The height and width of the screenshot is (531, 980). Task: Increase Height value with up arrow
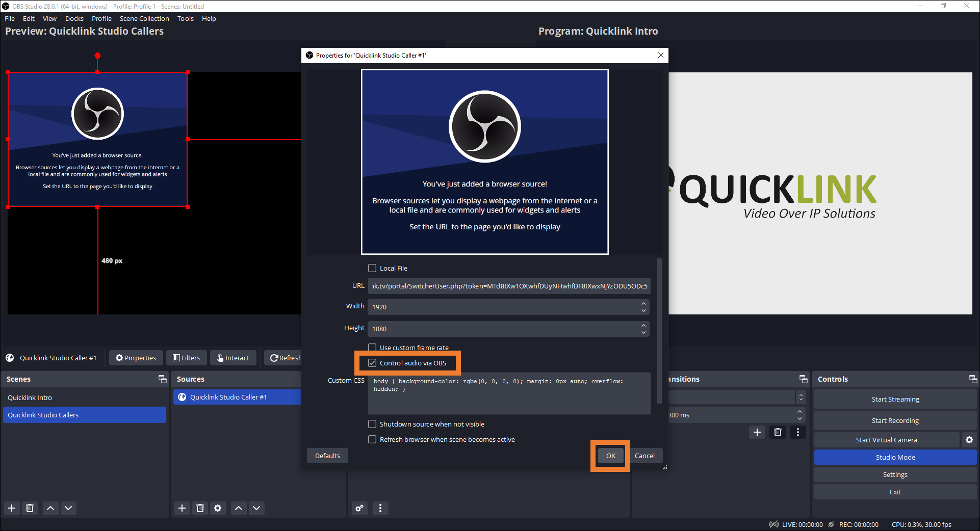(x=643, y=325)
